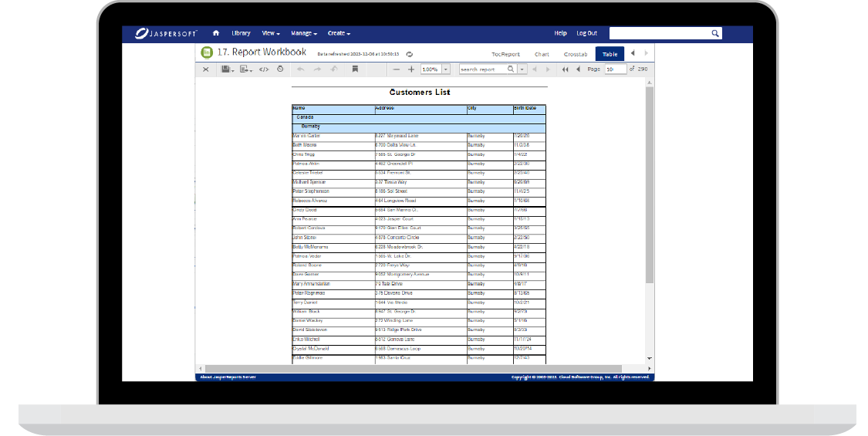Go to previous search result arrow

[x=534, y=69]
